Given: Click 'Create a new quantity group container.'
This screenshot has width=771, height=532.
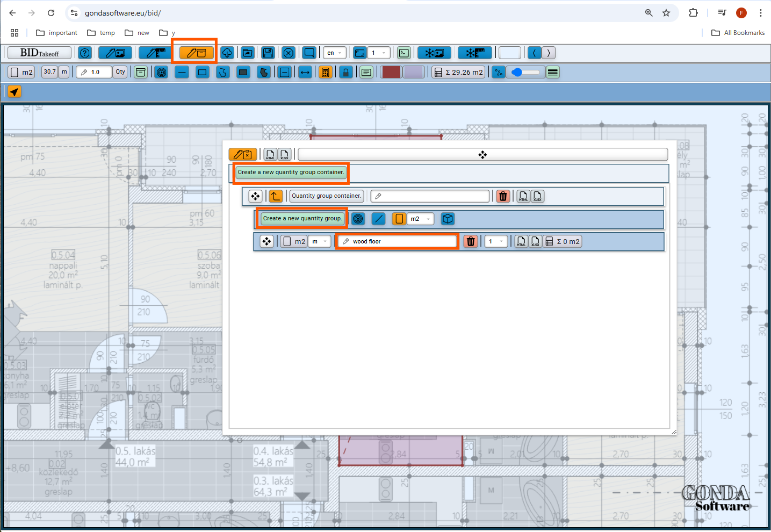Looking at the screenshot, I should [x=291, y=172].
